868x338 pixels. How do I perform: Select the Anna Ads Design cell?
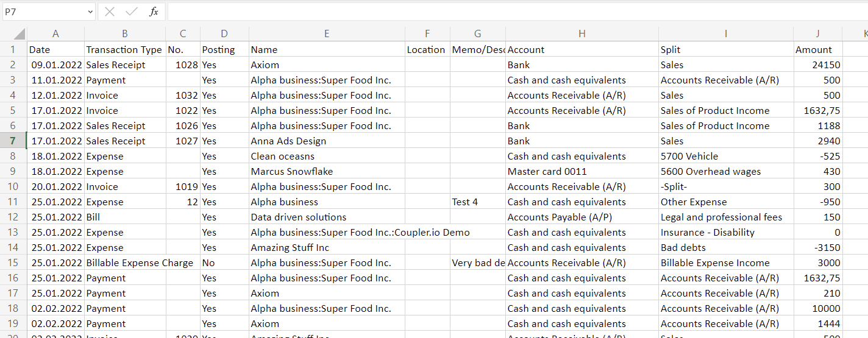pos(327,141)
